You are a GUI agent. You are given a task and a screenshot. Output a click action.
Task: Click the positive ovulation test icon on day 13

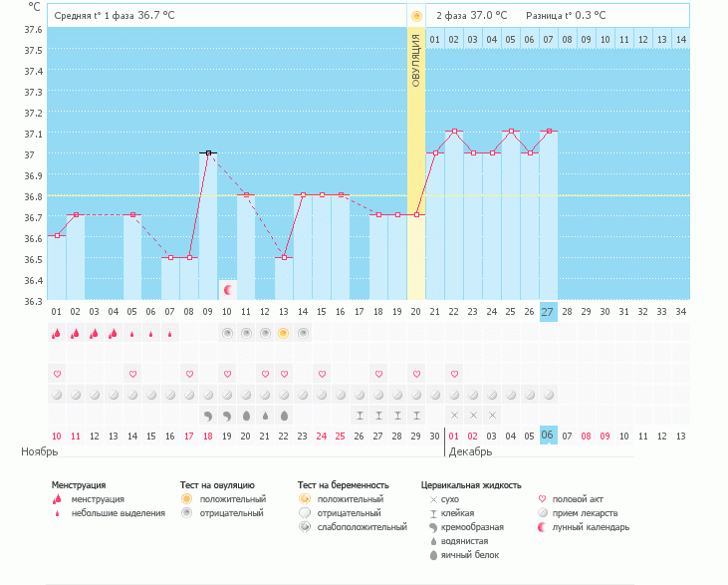point(284,333)
